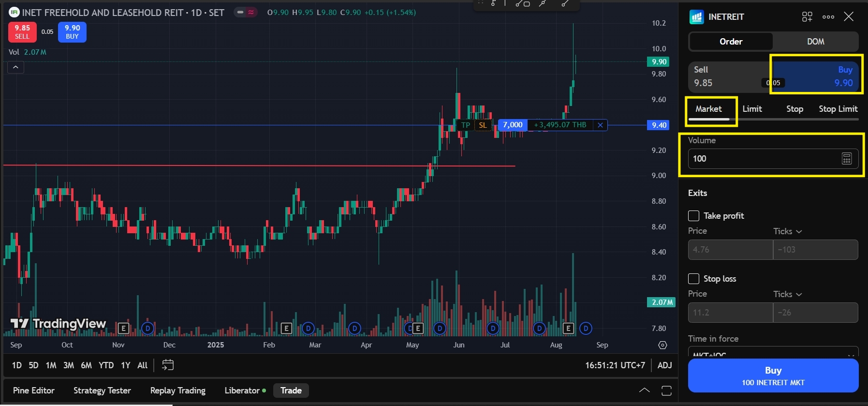The width and height of the screenshot is (868, 406).
Task: Close the INETREIT order panel
Action: [x=849, y=17]
